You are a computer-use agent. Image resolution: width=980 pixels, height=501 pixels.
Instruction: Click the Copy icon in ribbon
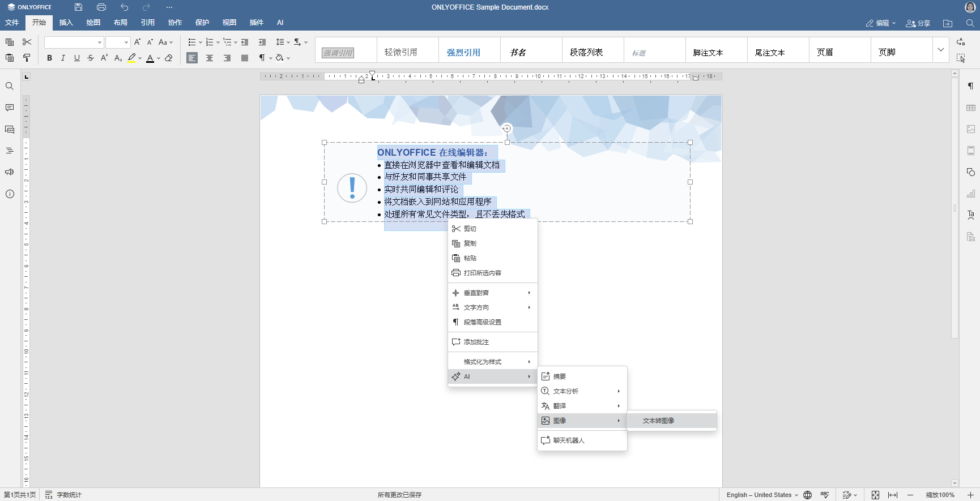pyautogui.click(x=10, y=42)
